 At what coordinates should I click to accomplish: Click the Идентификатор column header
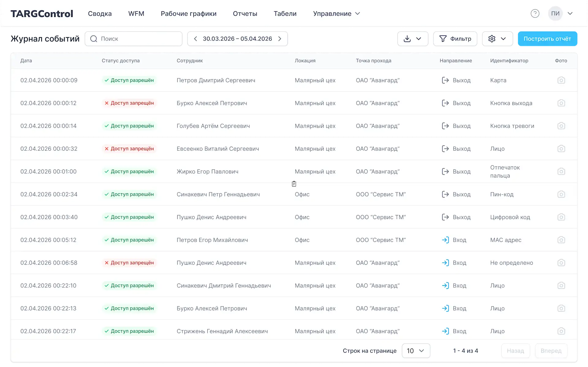point(509,61)
